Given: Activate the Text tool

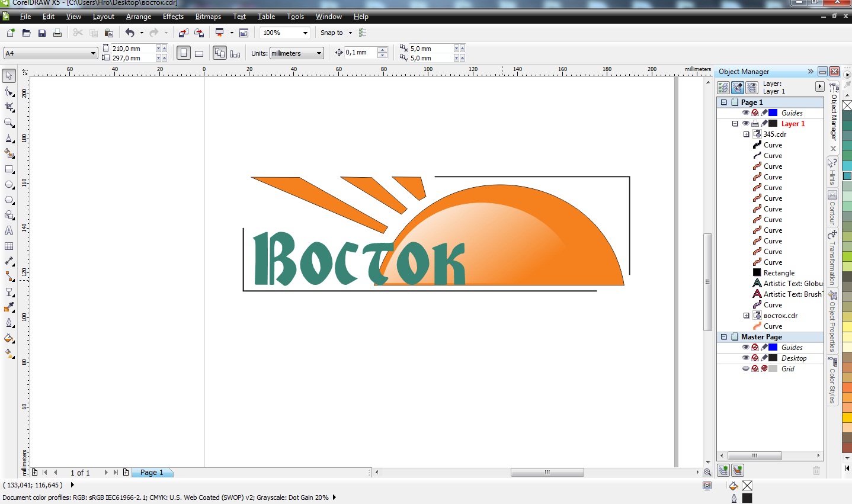Looking at the screenshot, I should point(9,230).
